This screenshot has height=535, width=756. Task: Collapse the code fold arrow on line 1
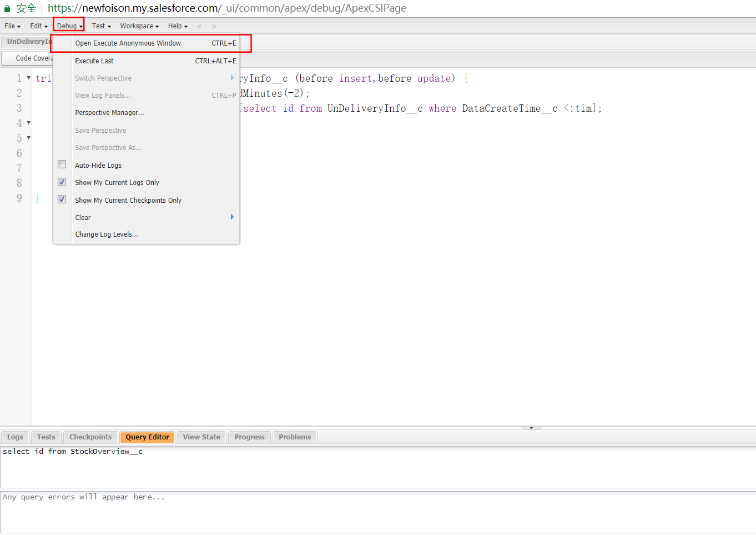[x=29, y=78]
